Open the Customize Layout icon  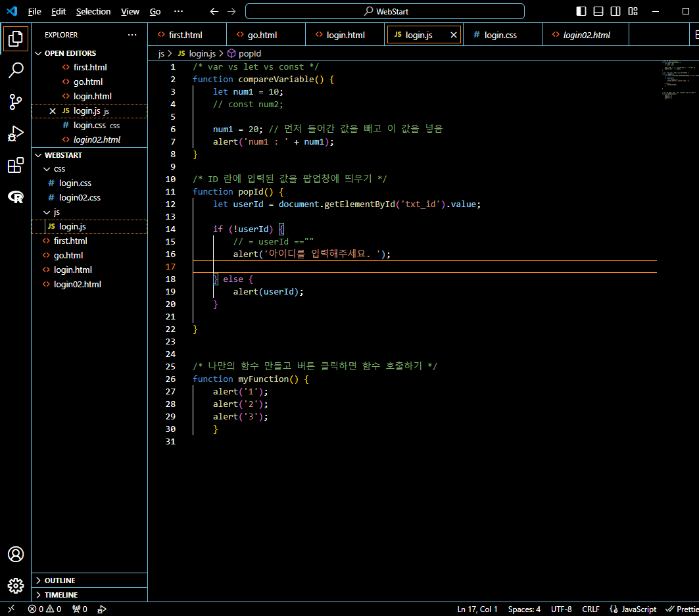point(633,11)
